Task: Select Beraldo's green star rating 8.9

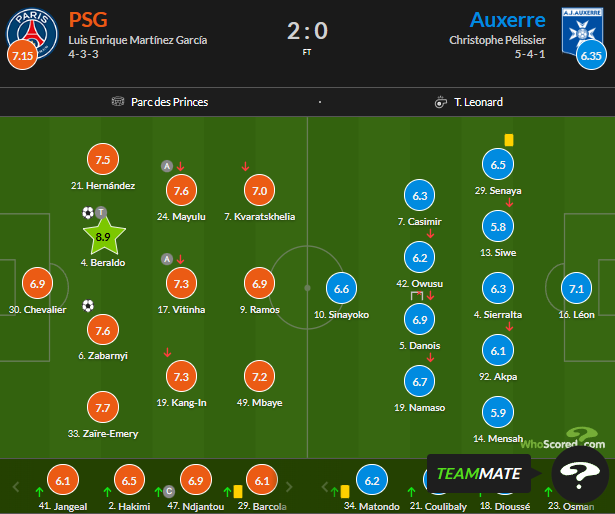Action: pos(103,238)
